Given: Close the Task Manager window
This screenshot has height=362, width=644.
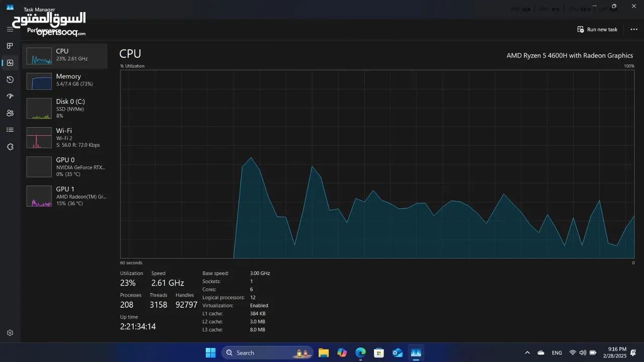Looking at the screenshot, I should (x=633, y=6).
